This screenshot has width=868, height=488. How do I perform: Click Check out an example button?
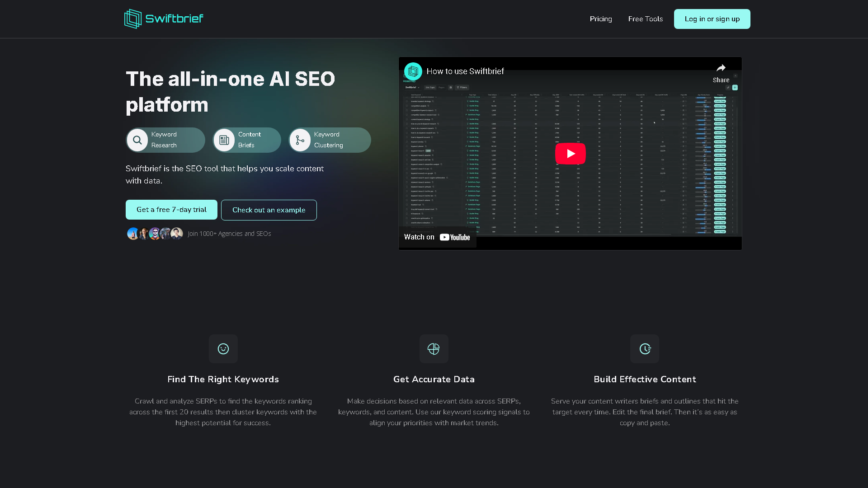[269, 210]
